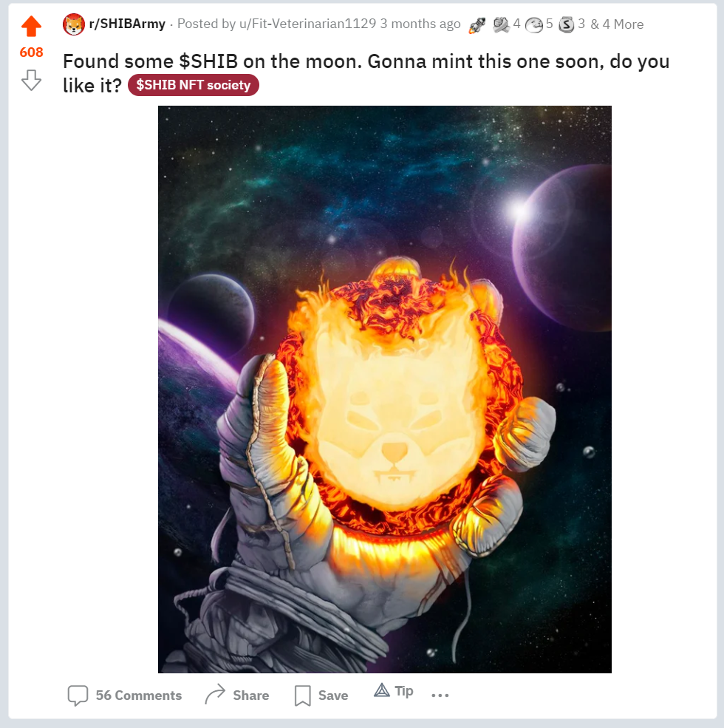
Task: Open the astronaut SHIB artwork image
Action: point(385,389)
